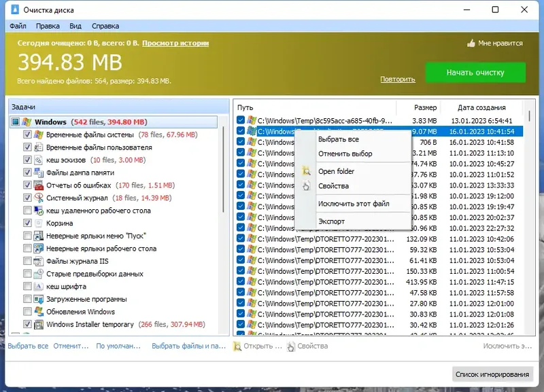Choose Выбрать все in the context menu

pyautogui.click(x=353, y=139)
